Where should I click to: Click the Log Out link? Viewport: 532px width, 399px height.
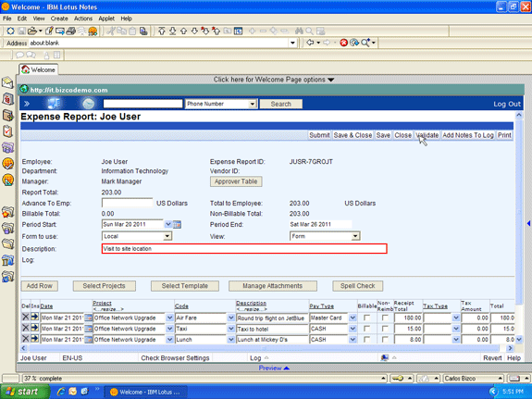pyautogui.click(x=507, y=104)
